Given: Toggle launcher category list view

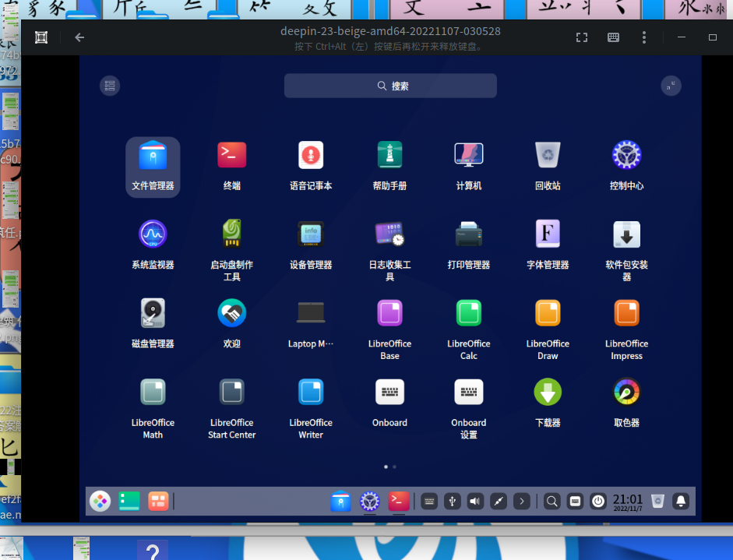Looking at the screenshot, I should [110, 86].
